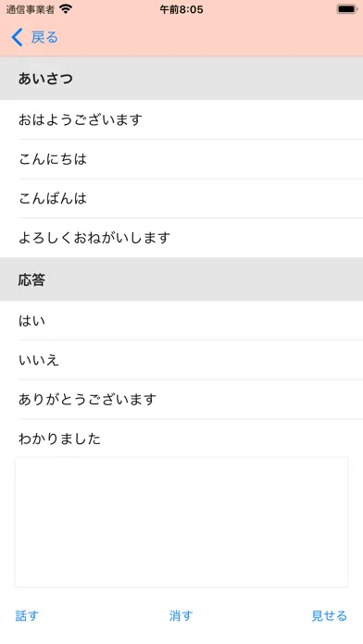Click the 話す speak button
Viewport: 363px width, 644px height.
27,615
